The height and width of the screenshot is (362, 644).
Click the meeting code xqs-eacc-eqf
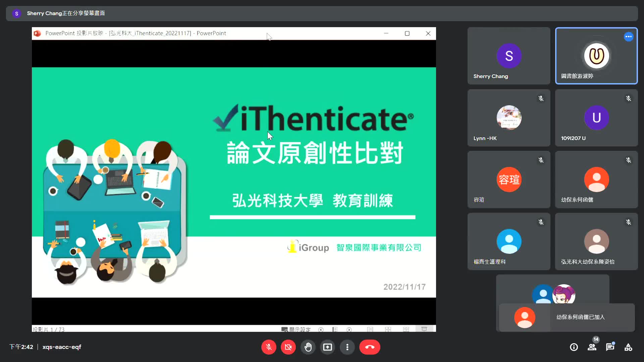pos(62,347)
